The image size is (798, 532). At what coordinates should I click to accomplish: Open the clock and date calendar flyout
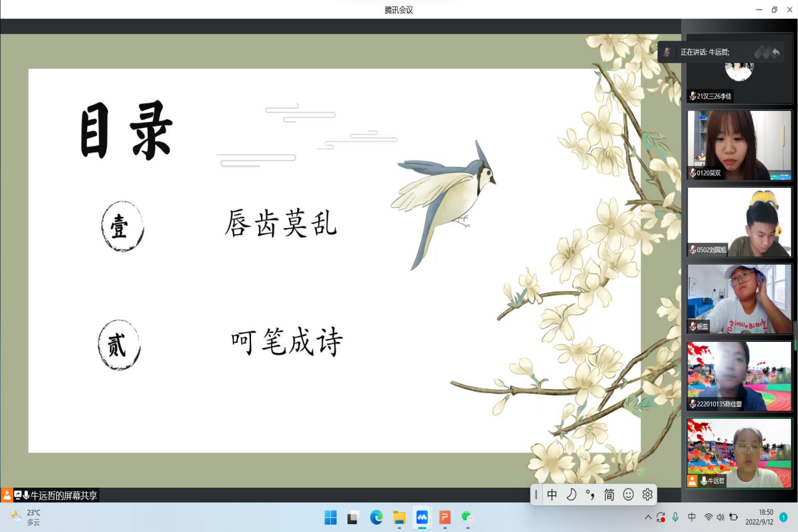pyautogui.click(x=759, y=517)
